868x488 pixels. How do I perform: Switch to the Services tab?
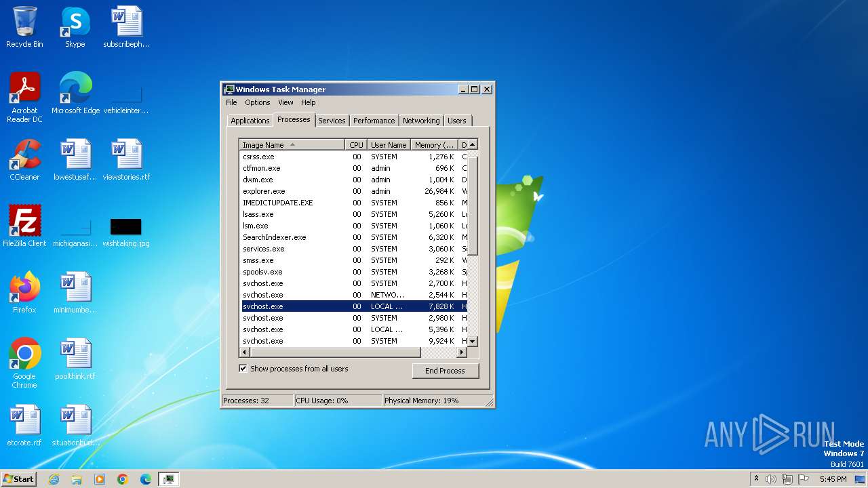coord(332,121)
